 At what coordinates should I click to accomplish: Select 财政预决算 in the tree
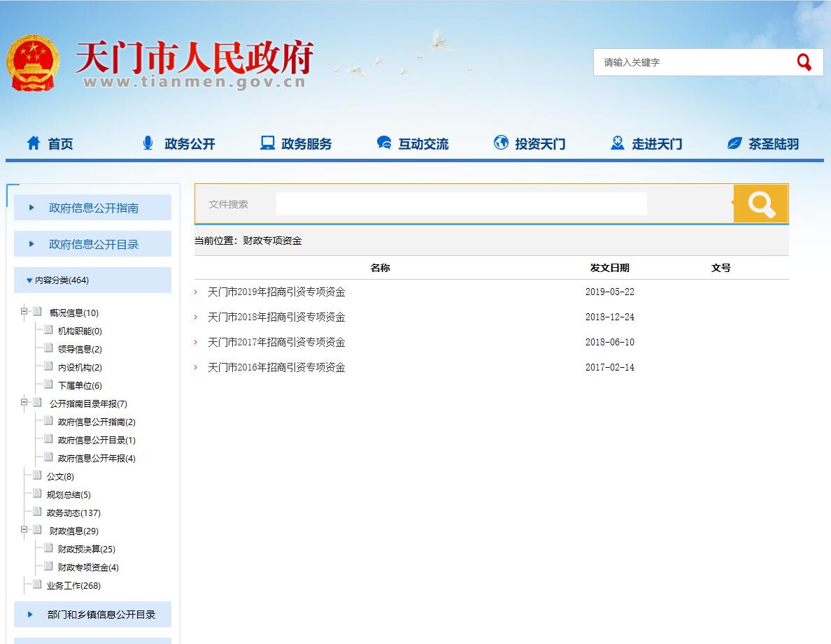pos(86,550)
